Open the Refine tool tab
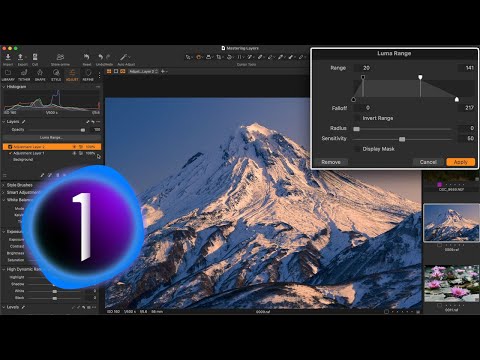Viewport: 480px width, 360px height. 88,75
